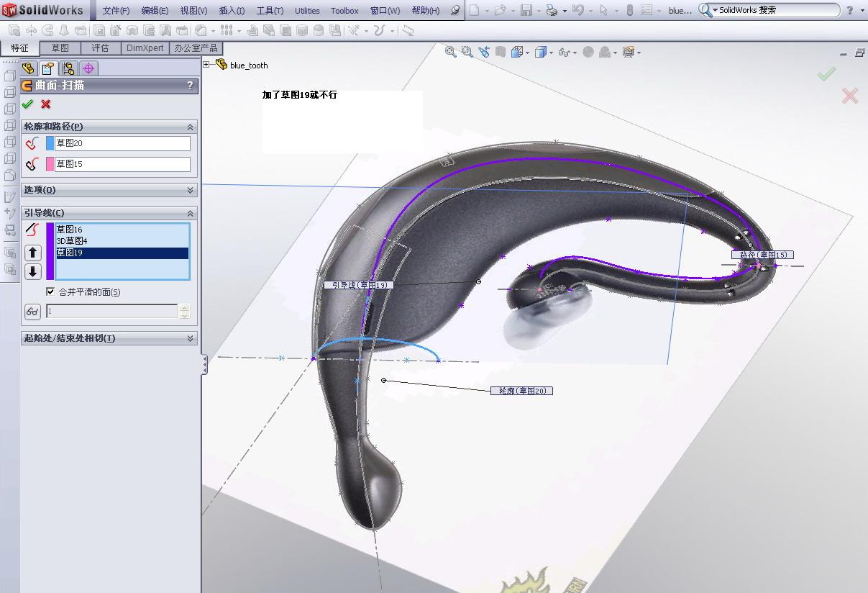Image resolution: width=868 pixels, height=593 pixels.
Task: Open the 视图(V) menu
Action: [x=193, y=11]
